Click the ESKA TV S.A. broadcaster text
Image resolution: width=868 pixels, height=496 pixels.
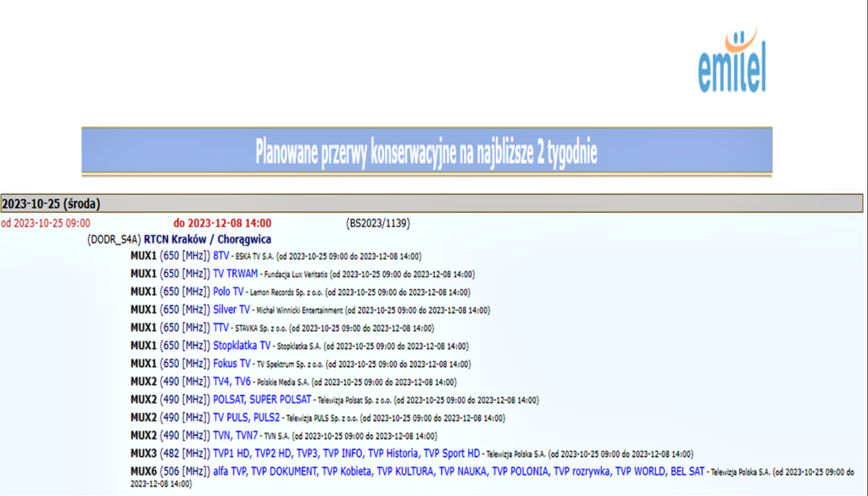pyautogui.click(x=254, y=257)
